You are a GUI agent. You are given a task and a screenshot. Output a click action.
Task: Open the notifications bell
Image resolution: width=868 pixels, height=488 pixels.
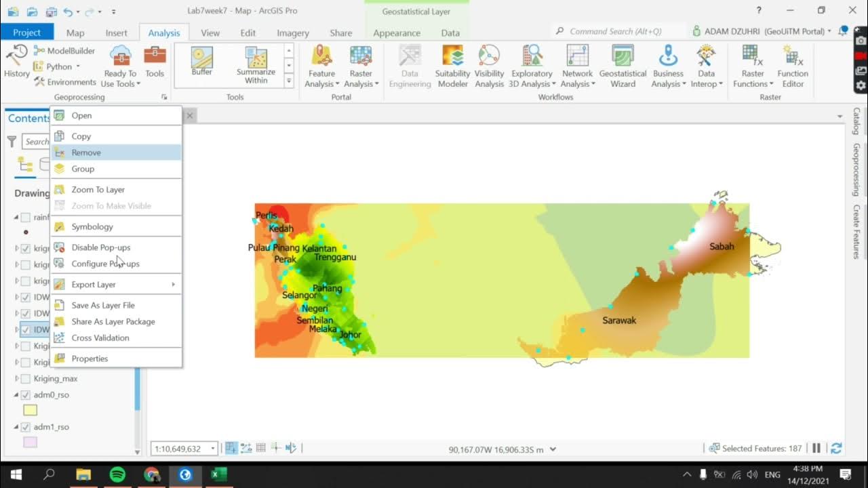(x=843, y=31)
